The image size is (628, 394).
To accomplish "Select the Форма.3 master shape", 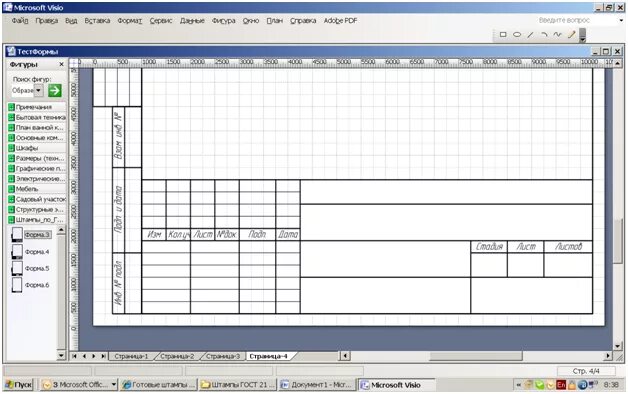I will tap(31, 235).
